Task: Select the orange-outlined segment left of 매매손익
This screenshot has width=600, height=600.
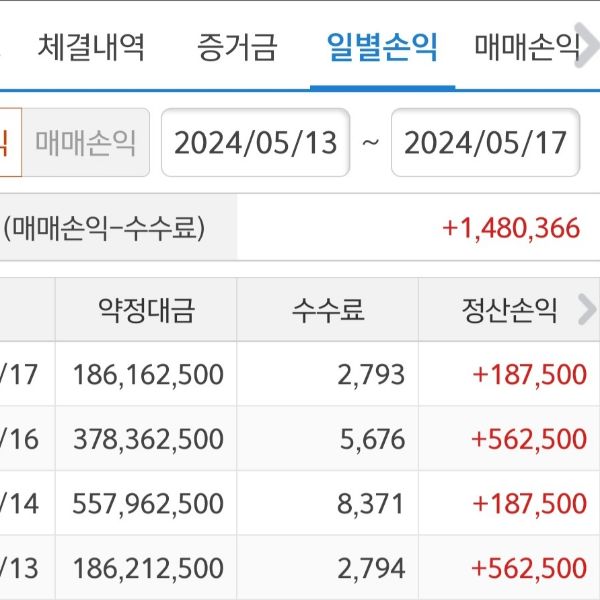Action: pos(9,143)
